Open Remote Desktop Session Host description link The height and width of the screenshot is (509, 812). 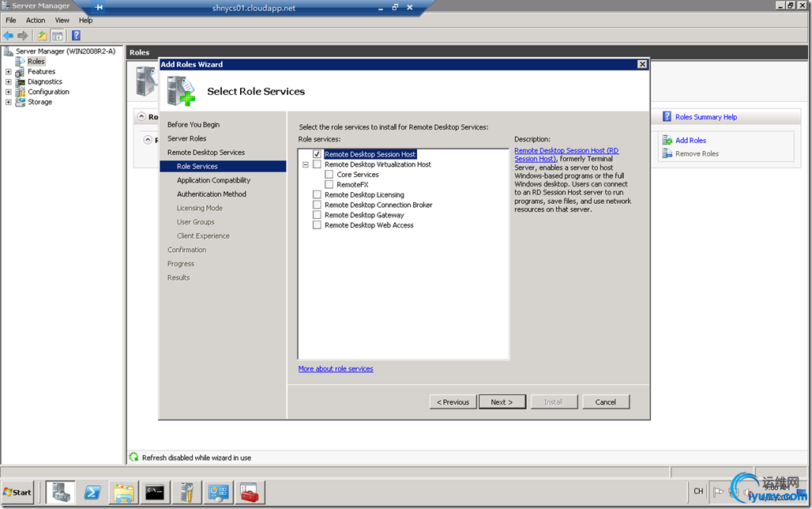[x=566, y=154]
